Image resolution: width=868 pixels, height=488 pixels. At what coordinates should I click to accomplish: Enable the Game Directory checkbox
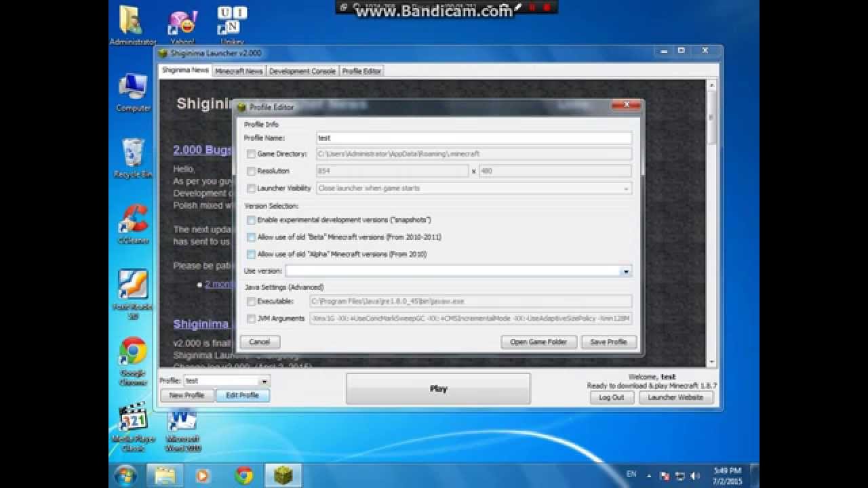pos(251,154)
